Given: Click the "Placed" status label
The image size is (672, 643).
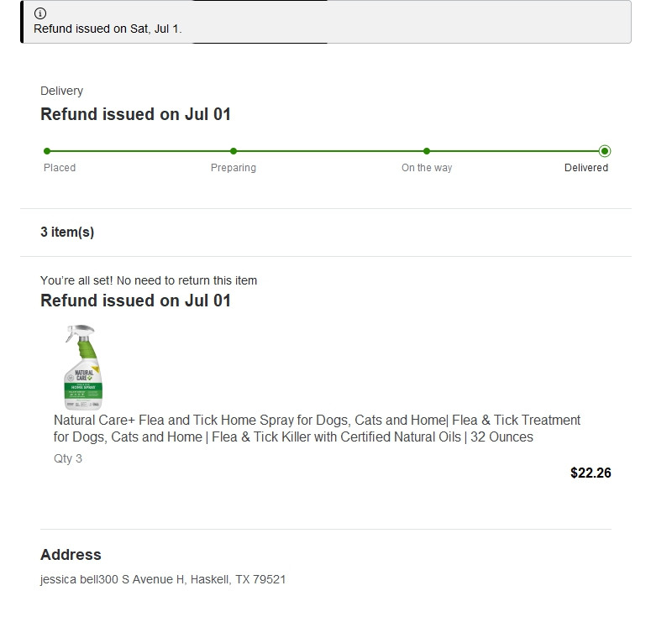Looking at the screenshot, I should 60,168.
